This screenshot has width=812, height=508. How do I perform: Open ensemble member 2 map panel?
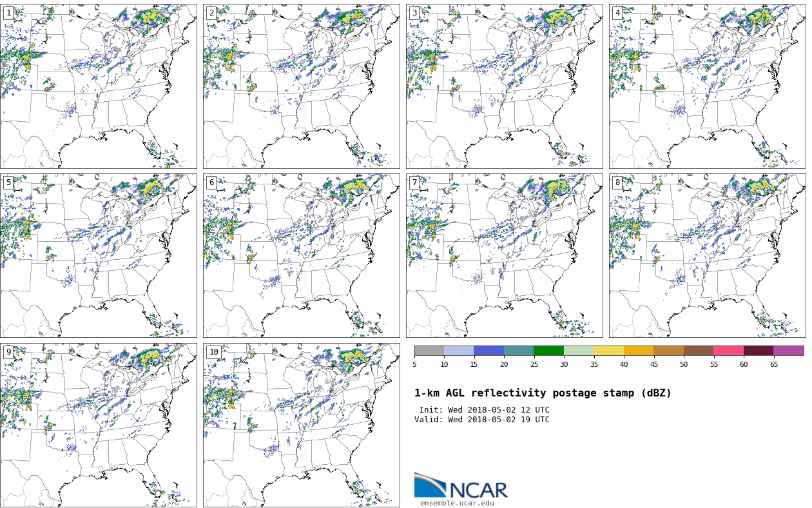(x=302, y=86)
